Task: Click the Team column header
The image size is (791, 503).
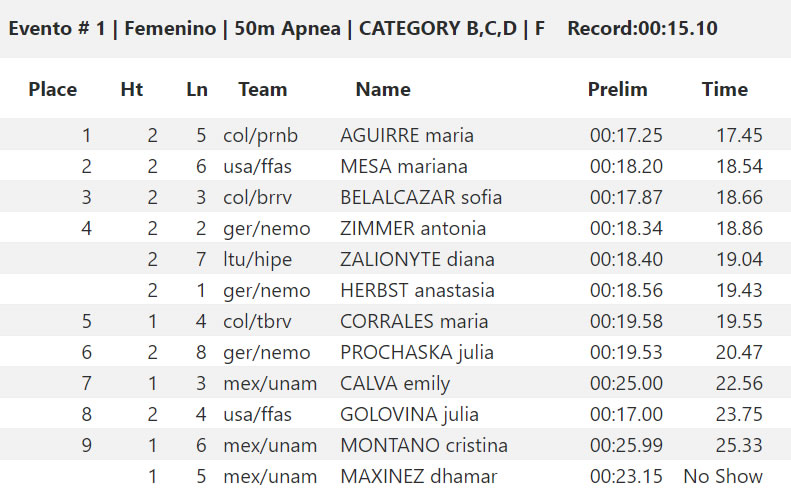Action: (x=262, y=89)
